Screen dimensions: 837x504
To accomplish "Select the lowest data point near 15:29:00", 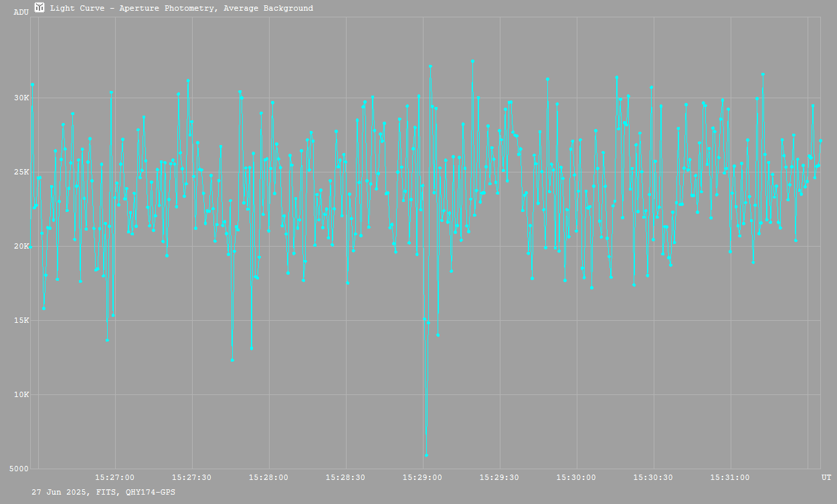I will click(x=426, y=455).
